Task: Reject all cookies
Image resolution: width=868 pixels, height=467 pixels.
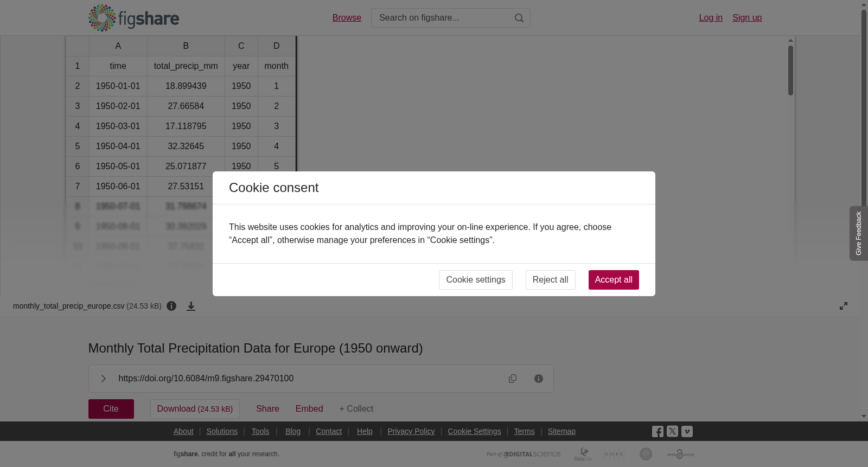Action: 551,280
